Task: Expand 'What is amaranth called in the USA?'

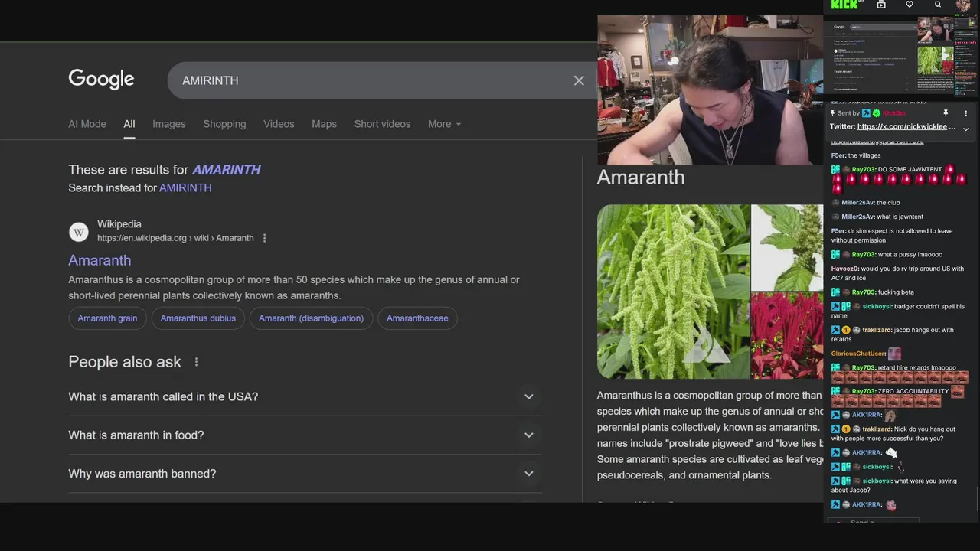Action: [x=305, y=396]
